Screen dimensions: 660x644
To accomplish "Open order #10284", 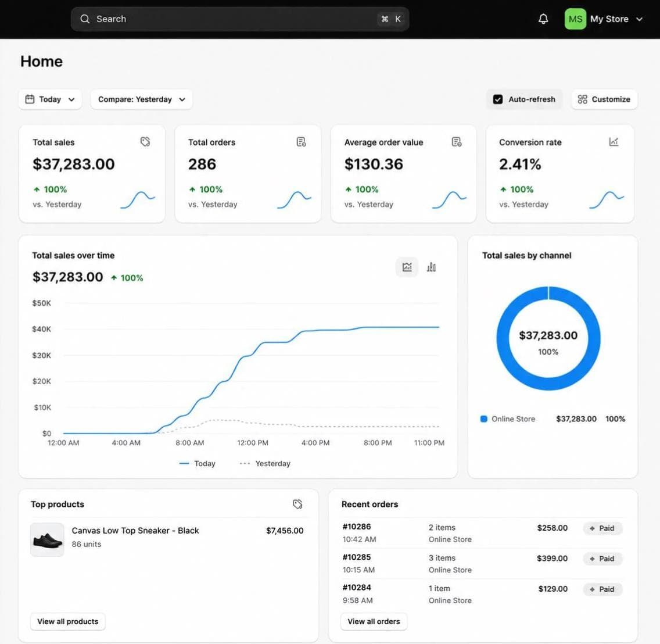I will [x=357, y=588].
